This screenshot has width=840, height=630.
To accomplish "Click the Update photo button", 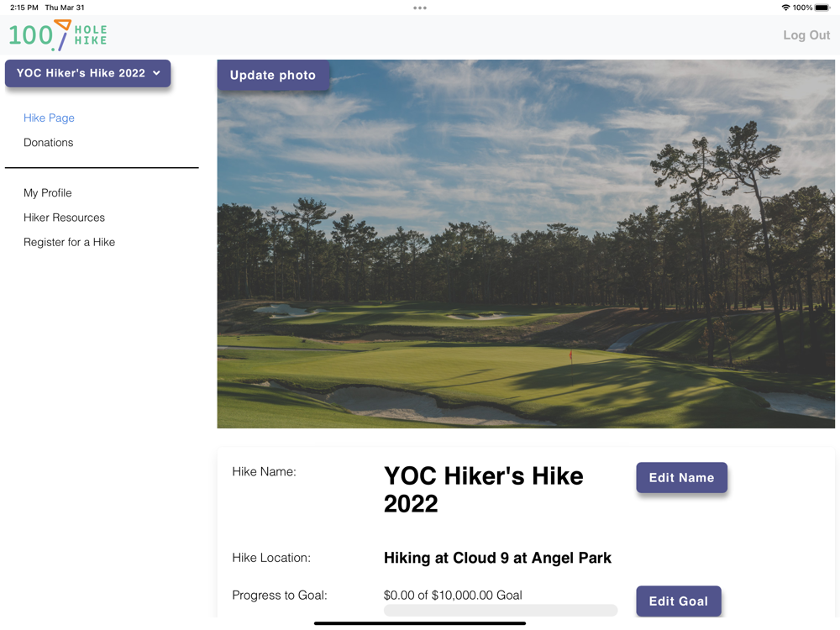I will click(273, 75).
